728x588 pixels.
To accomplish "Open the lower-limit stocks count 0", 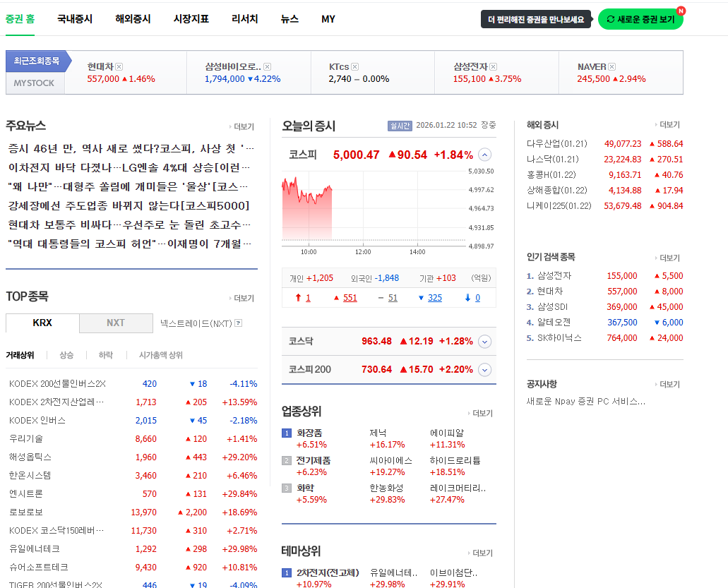I will 478,298.
